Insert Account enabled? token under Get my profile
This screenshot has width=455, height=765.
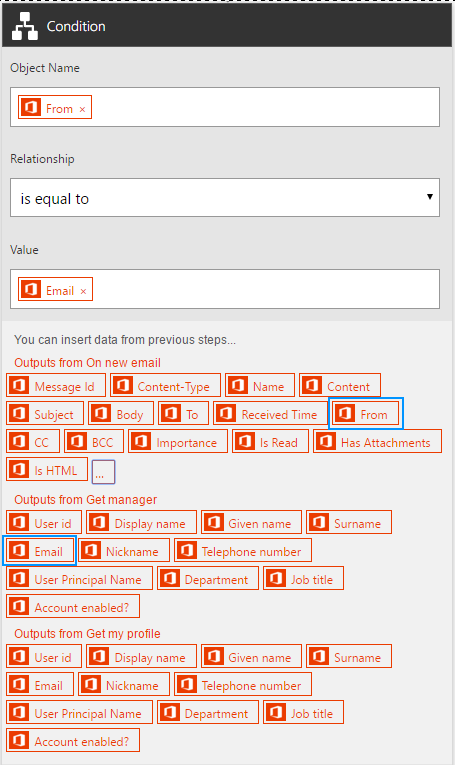(x=73, y=741)
